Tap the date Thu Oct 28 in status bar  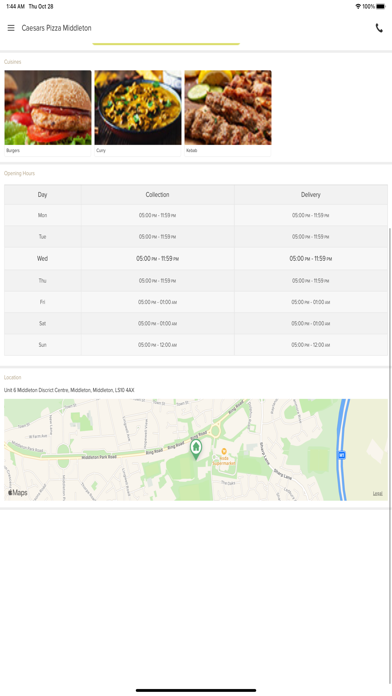point(41,7)
